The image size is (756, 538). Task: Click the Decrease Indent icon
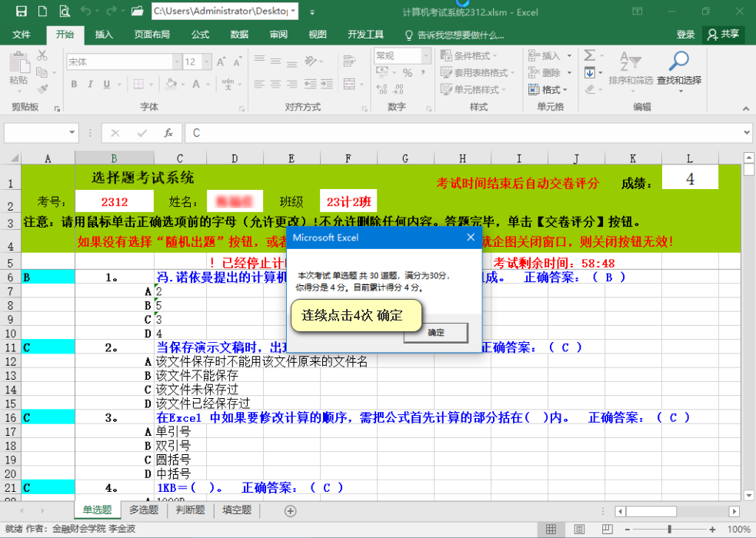(x=310, y=85)
